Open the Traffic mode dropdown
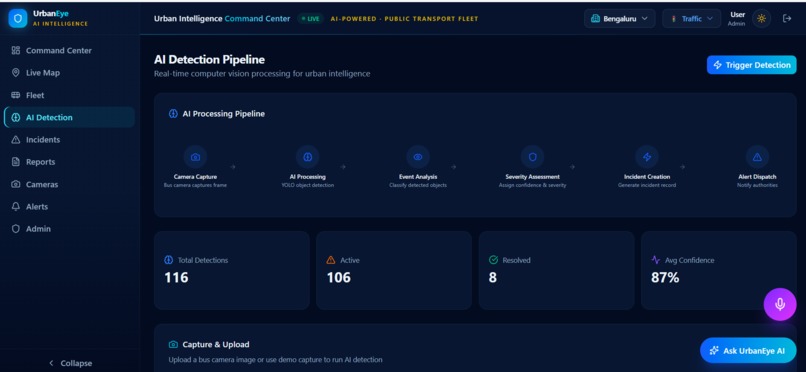Viewport: 806px width, 372px height. (x=692, y=18)
